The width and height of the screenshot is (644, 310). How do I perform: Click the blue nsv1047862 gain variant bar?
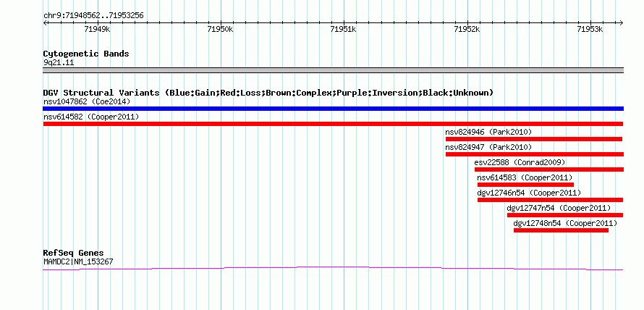coord(333,109)
